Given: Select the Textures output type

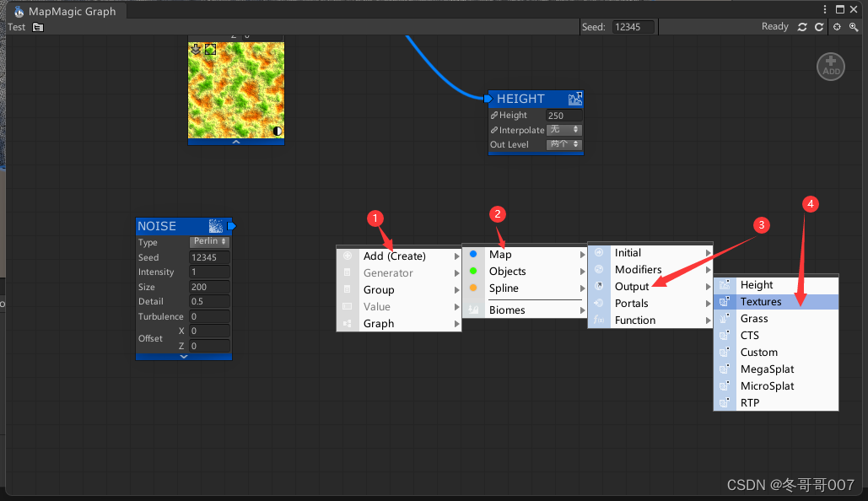Looking at the screenshot, I should click(764, 301).
